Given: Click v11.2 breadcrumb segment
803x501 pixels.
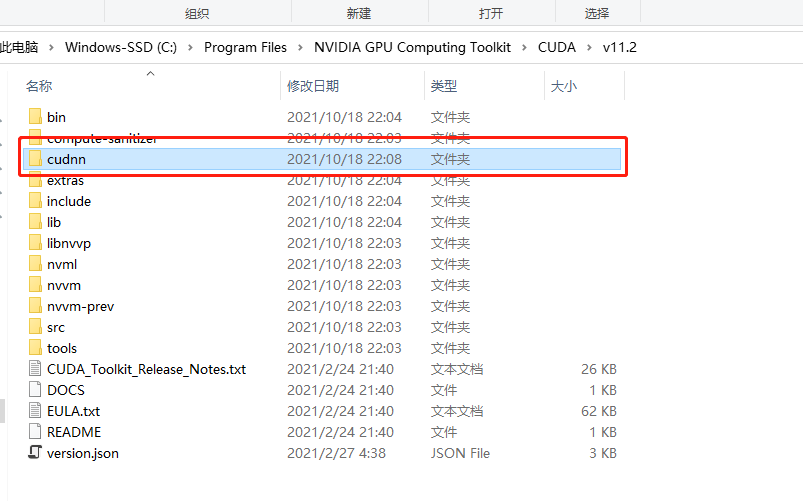Looking at the screenshot, I should 620,47.
